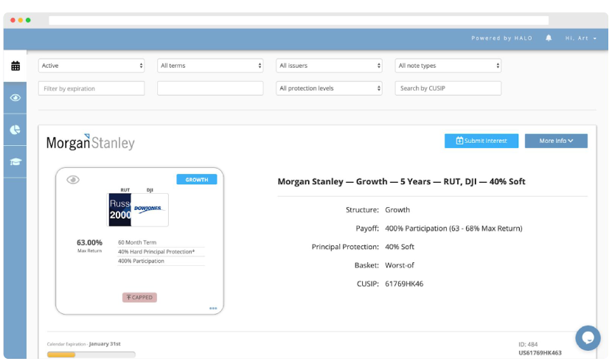This screenshot has width=612, height=364.
Task: Open the All terms dropdown
Action: [x=210, y=66]
